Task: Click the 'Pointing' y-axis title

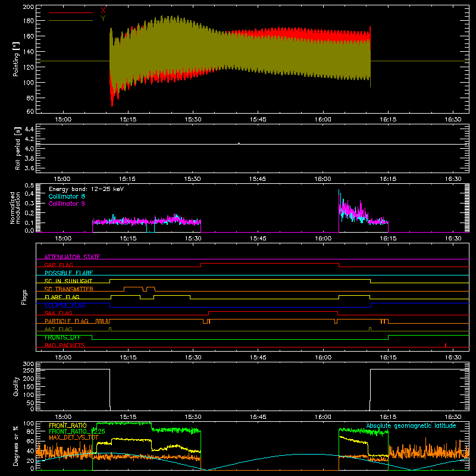Action: click(x=16, y=59)
